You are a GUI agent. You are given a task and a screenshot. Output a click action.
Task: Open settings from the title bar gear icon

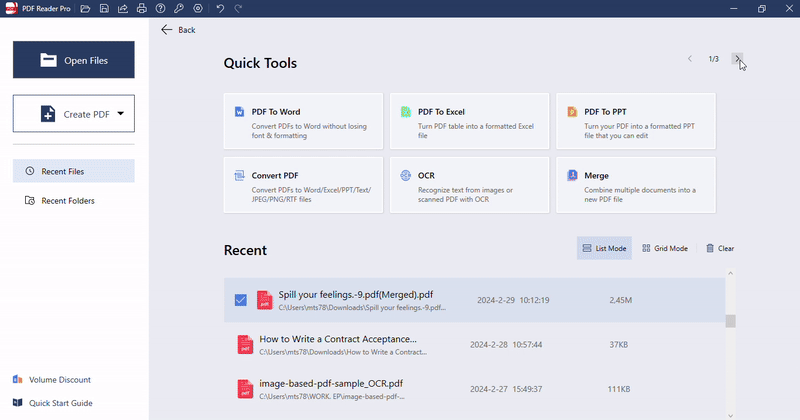[197, 9]
